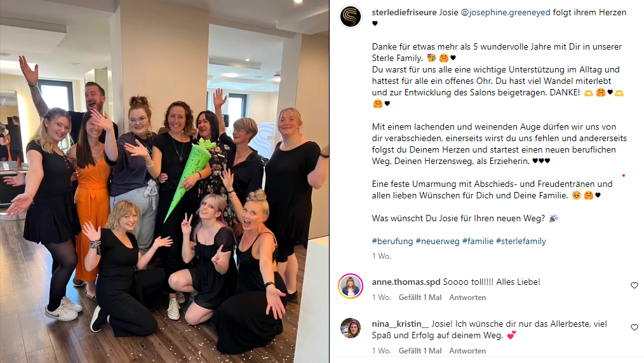The image size is (644, 363).
Task: Click the post's 1 Wo. timestamp
Action: [x=381, y=256]
